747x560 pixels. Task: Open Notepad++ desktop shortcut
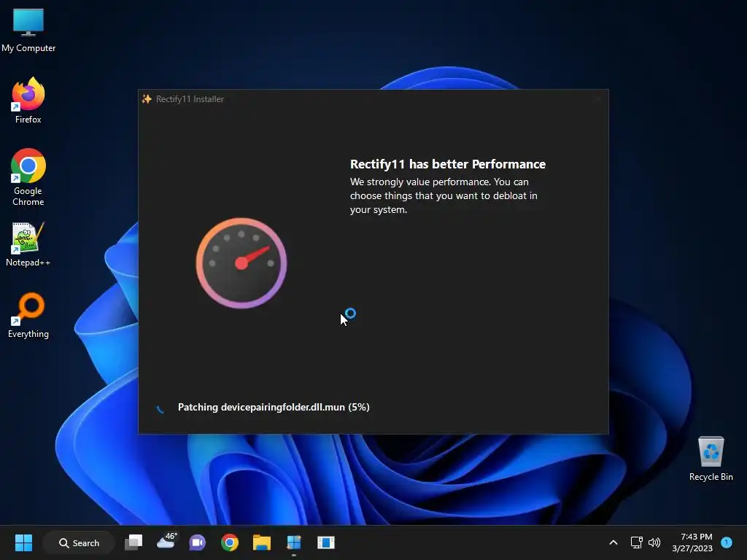click(28, 244)
